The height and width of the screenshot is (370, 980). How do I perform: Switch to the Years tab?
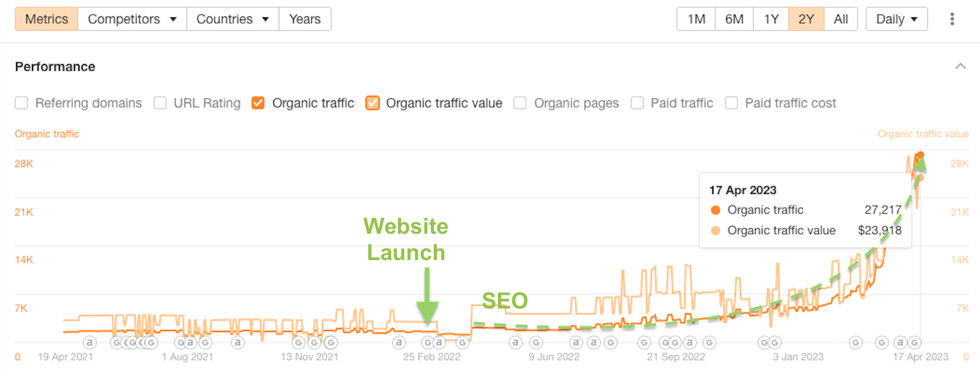coord(305,19)
